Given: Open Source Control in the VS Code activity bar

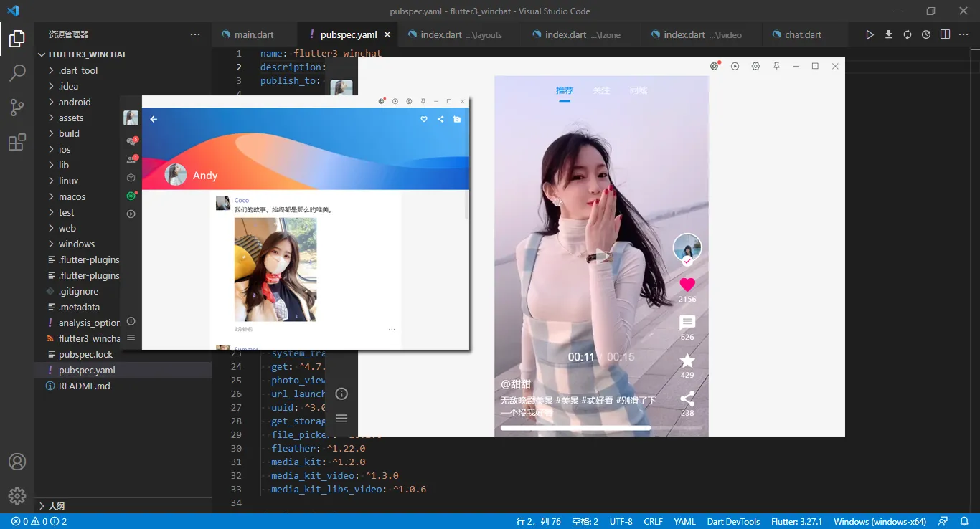Looking at the screenshot, I should 17,107.
